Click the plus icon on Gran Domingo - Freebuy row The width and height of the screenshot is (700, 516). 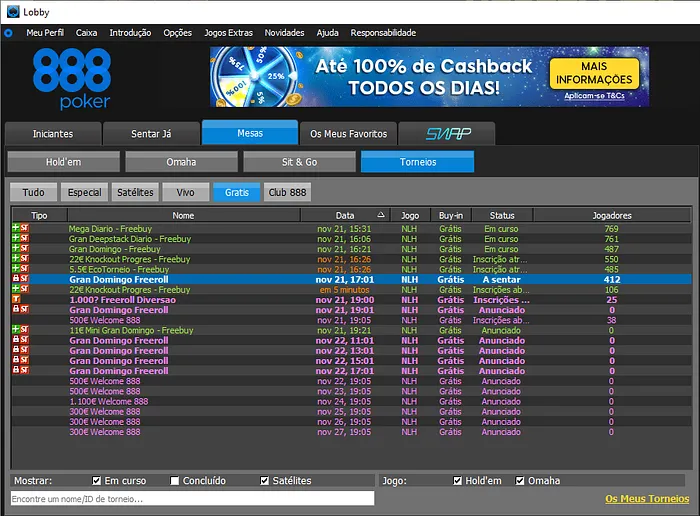(x=16, y=248)
